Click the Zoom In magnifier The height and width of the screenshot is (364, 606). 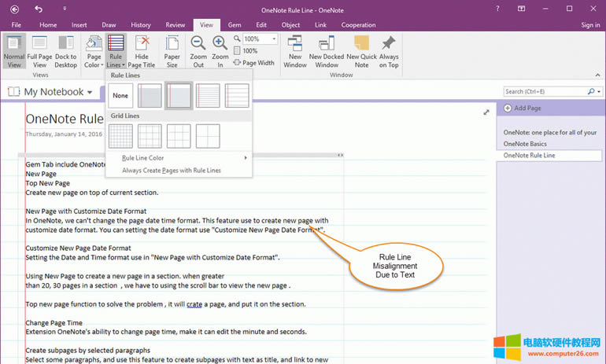point(220,51)
